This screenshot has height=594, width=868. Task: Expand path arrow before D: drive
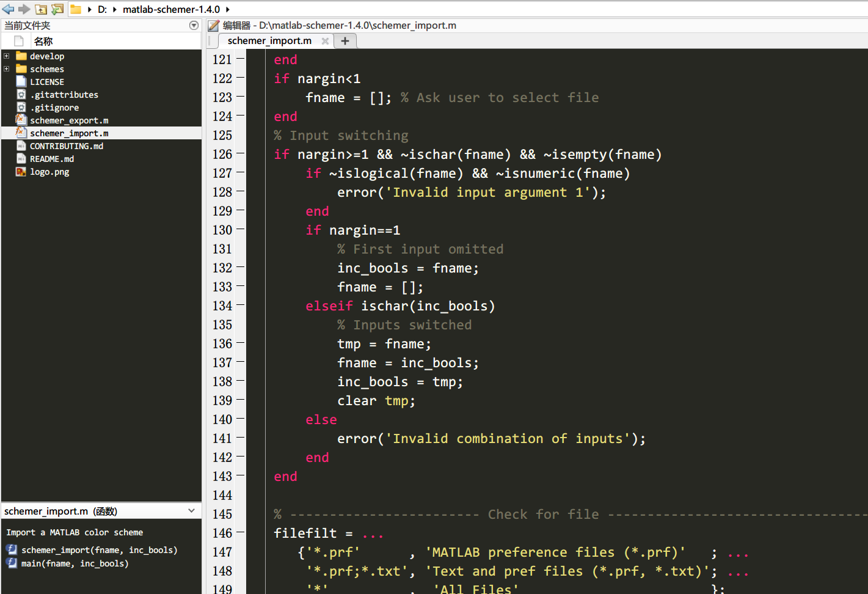coord(90,9)
